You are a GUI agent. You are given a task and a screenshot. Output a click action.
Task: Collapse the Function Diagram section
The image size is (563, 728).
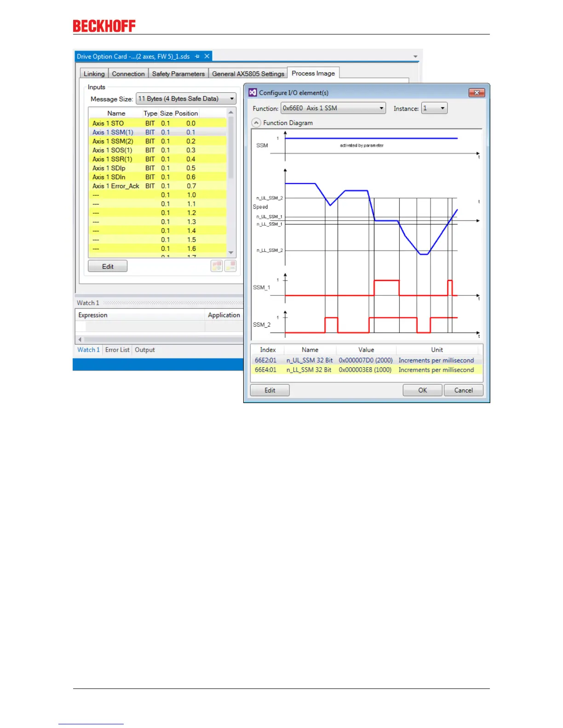coord(256,123)
